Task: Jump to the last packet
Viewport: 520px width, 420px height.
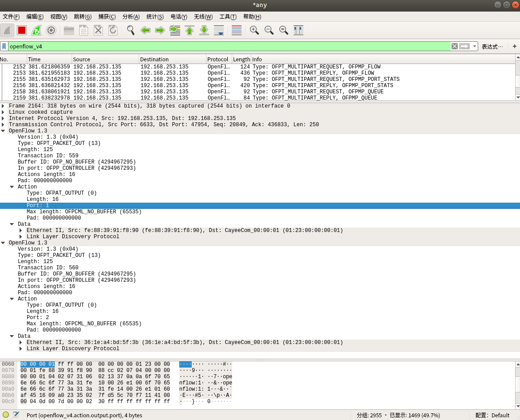Action: (x=204, y=31)
